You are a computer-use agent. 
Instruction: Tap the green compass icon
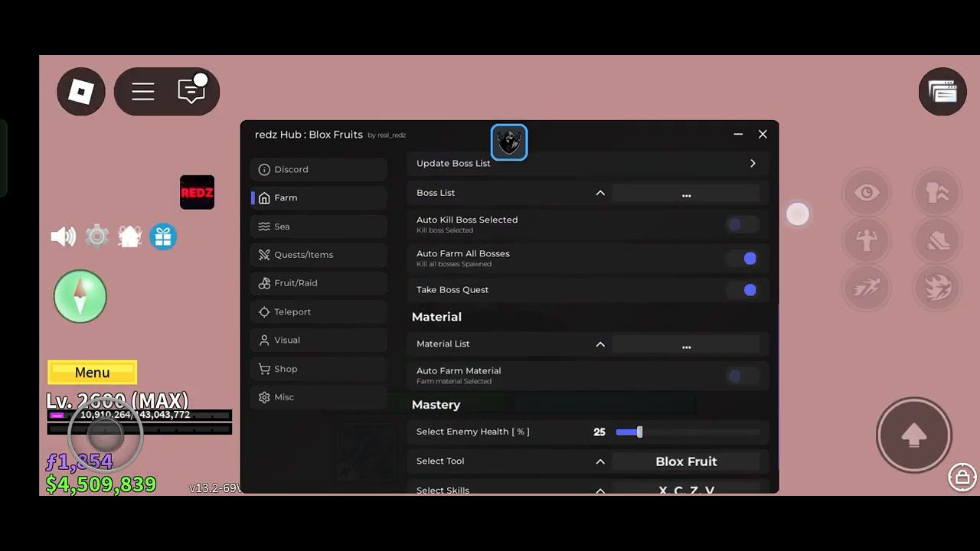(80, 296)
